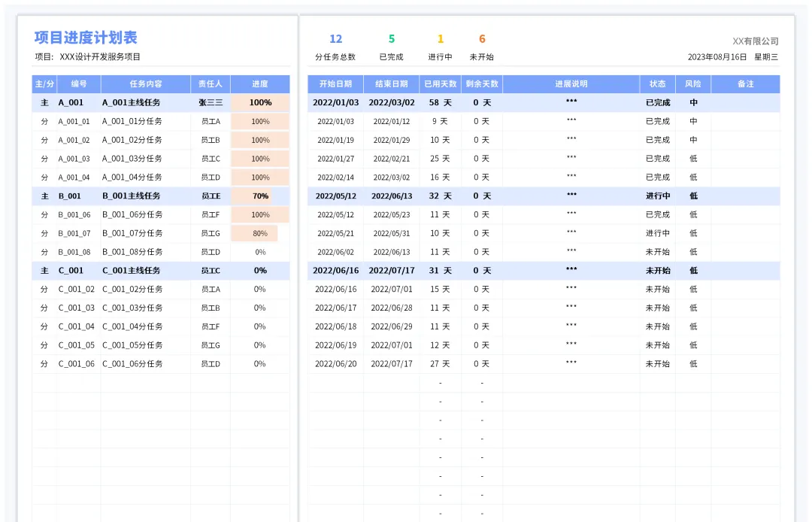Click end date 2022/03/02 in the bold A_001 row
812x522 pixels.
point(392,102)
